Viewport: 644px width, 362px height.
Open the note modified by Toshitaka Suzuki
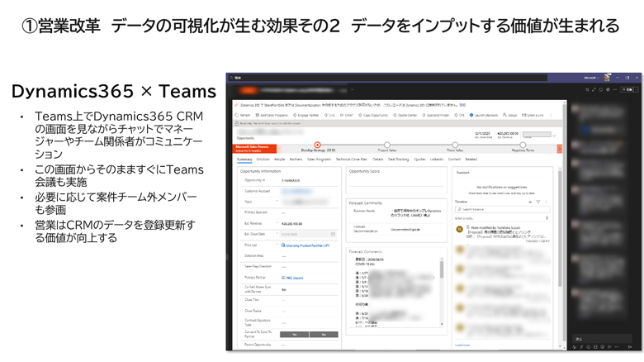pyautogui.click(x=503, y=233)
